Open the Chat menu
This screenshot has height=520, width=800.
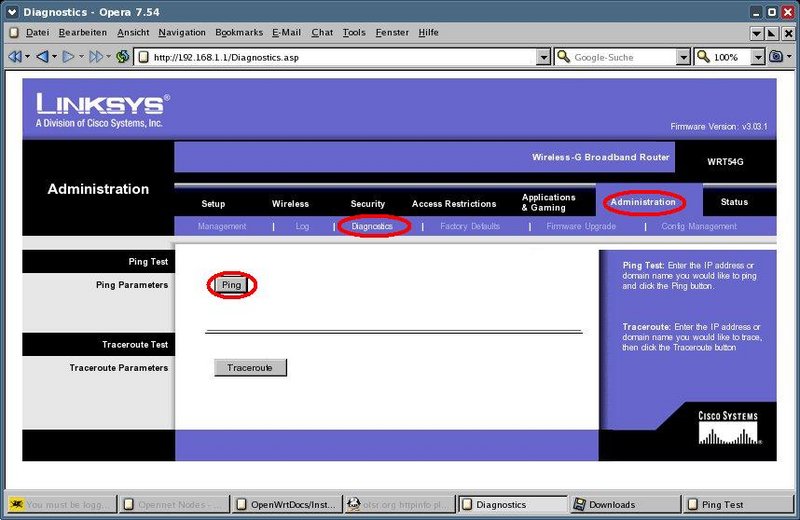click(322, 33)
